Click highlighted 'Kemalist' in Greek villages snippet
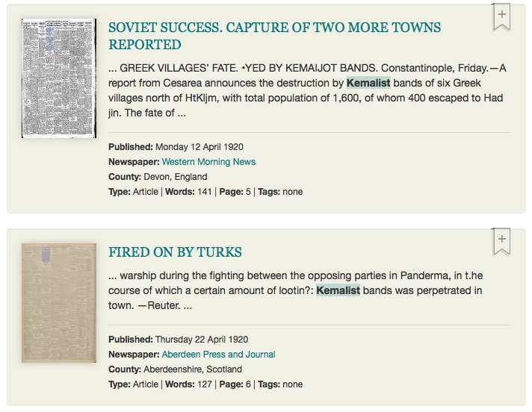This screenshot has height=412, width=532. pos(368,84)
